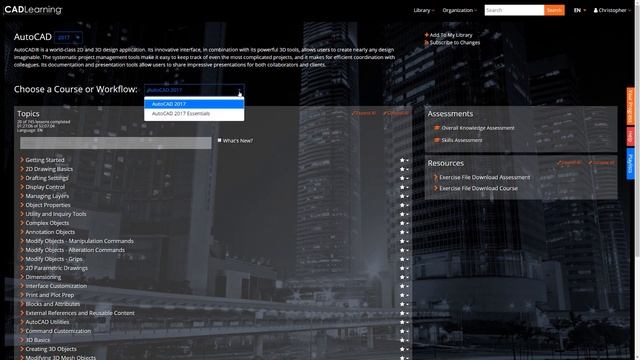Viewport: 640px width, 360px height.
Task: Click the orange Search button
Action: tap(554, 10)
